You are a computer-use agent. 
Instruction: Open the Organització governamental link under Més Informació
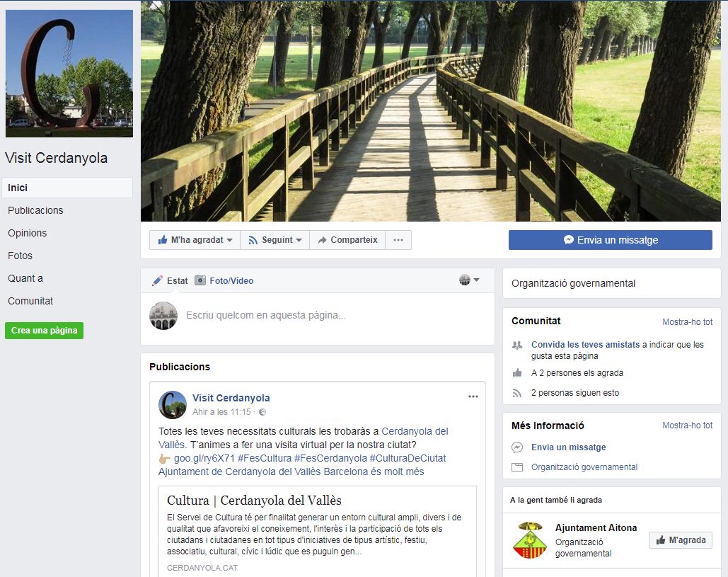tap(584, 467)
